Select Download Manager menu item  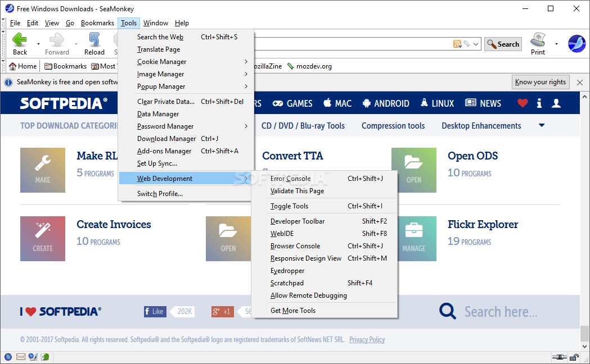tap(186, 139)
